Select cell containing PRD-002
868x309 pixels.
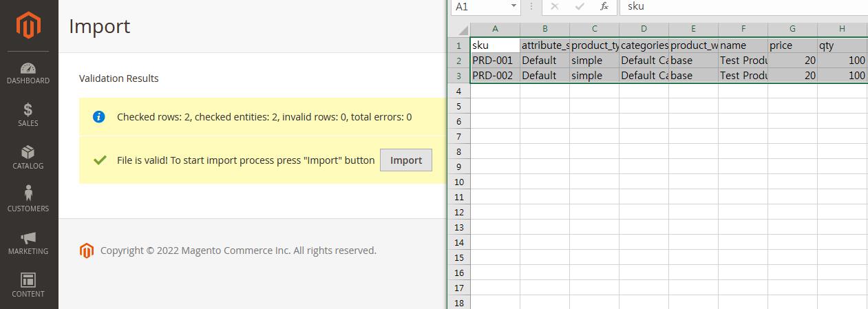click(x=495, y=76)
